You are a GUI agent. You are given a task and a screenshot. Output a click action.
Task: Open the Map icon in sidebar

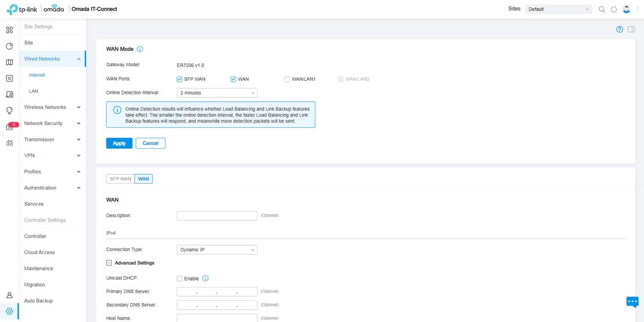click(9, 62)
